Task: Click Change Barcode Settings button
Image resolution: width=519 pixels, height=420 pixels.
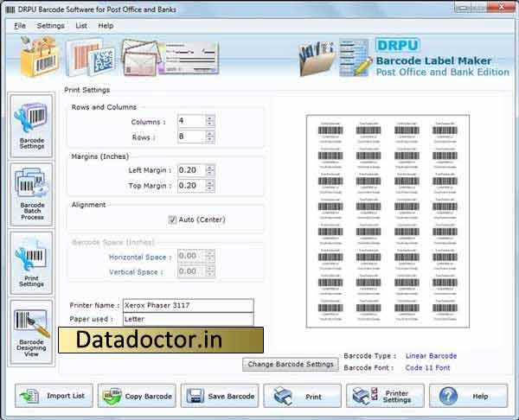Action: (291, 364)
